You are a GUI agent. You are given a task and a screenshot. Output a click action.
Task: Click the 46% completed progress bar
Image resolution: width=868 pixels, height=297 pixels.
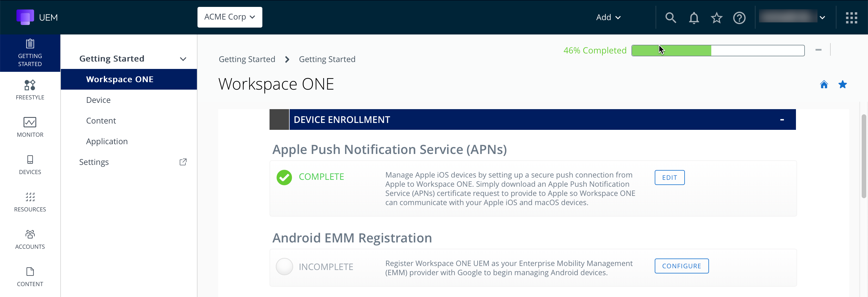(718, 51)
